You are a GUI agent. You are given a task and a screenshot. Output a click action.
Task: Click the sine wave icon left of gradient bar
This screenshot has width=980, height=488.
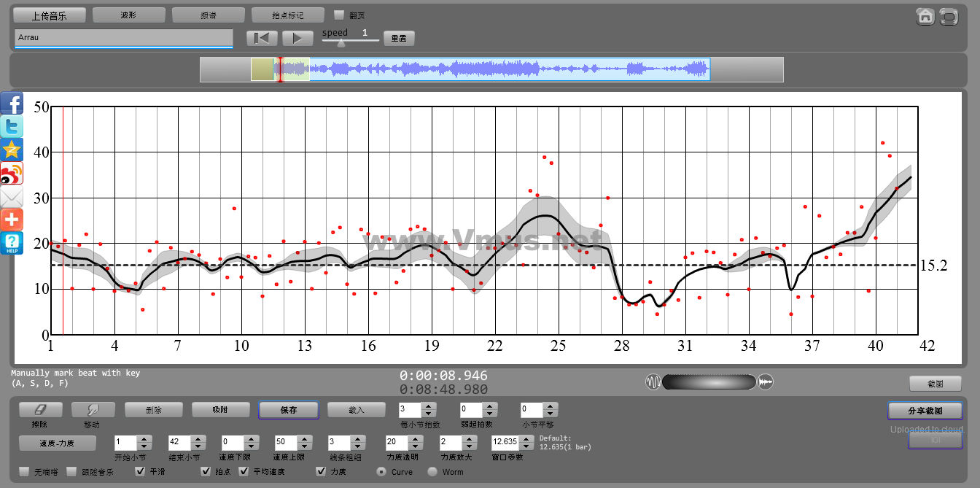653,382
